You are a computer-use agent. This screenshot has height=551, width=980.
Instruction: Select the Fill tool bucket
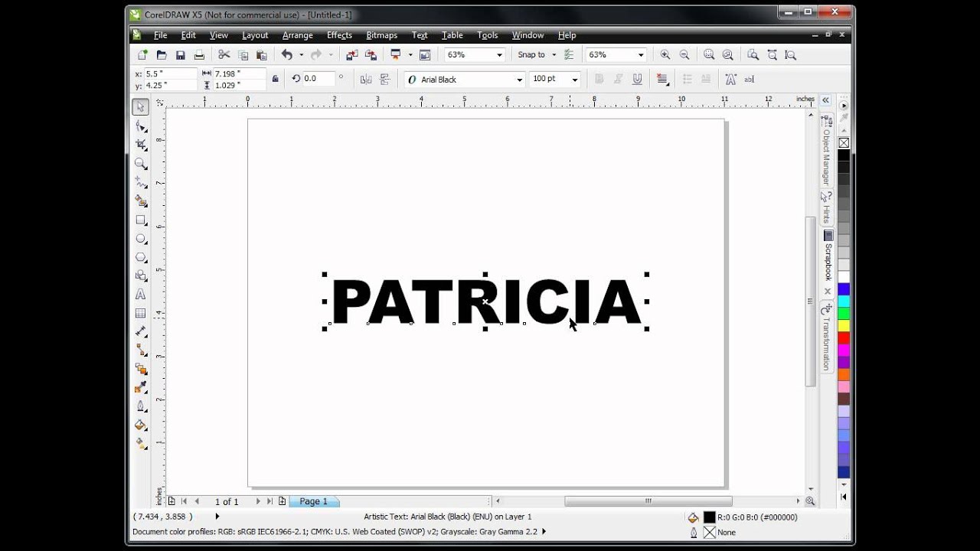[x=141, y=425]
